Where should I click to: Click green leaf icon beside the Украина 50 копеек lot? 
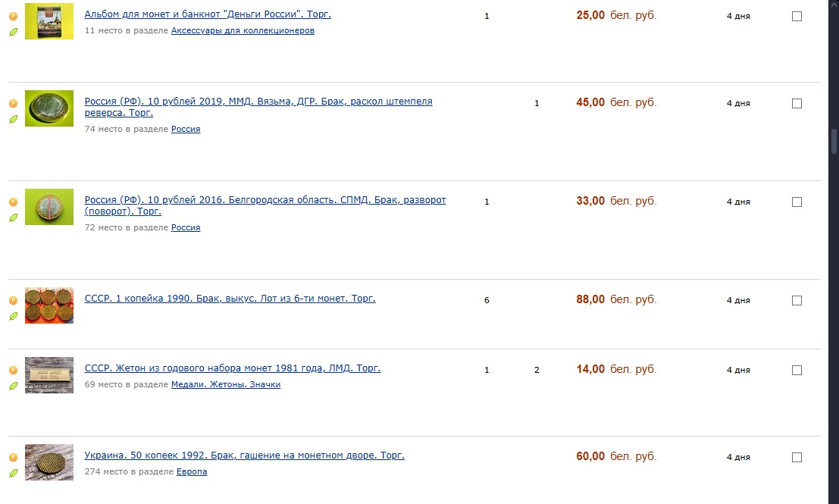coord(13,473)
